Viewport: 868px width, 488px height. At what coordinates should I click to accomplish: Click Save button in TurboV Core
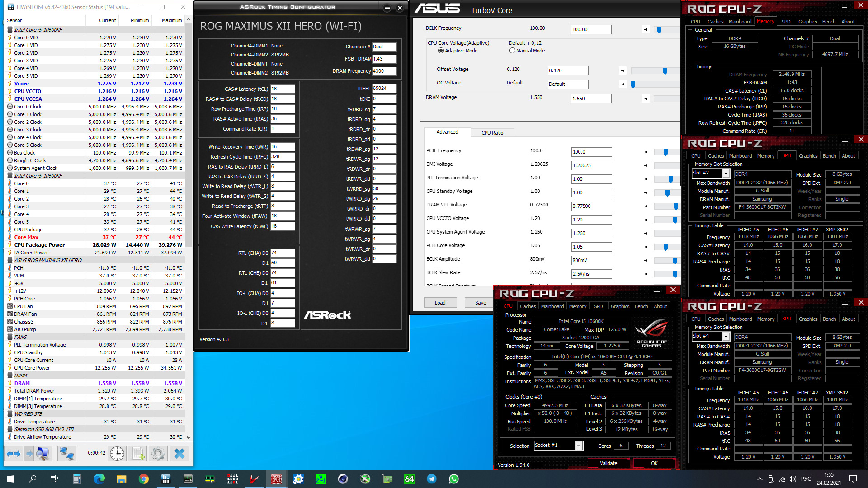(x=480, y=303)
